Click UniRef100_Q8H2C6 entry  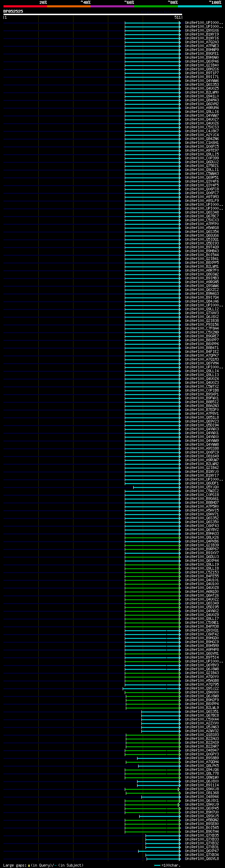coord(202,69)
